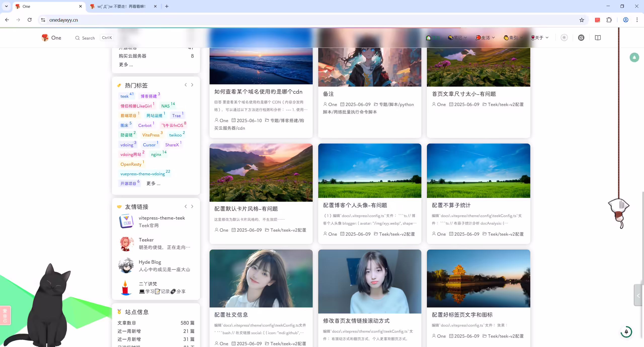Bookmark this page with the star icon
The height and width of the screenshot is (347, 644).
click(x=582, y=20)
